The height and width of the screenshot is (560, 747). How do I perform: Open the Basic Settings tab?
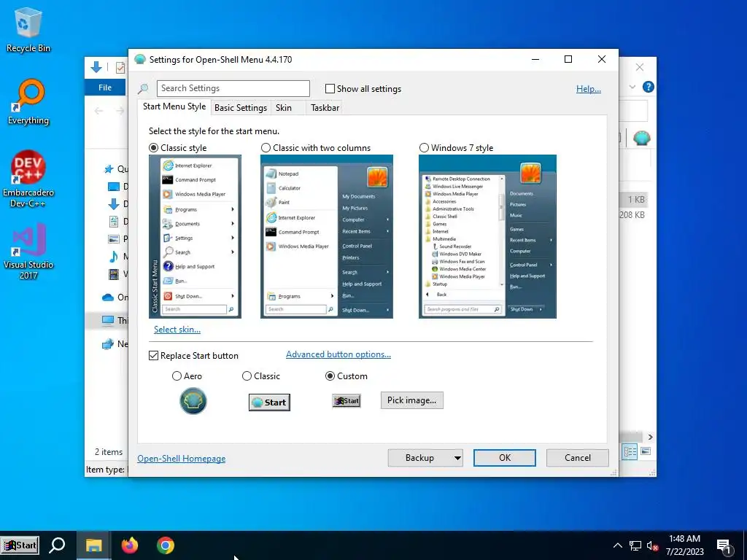point(241,108)
